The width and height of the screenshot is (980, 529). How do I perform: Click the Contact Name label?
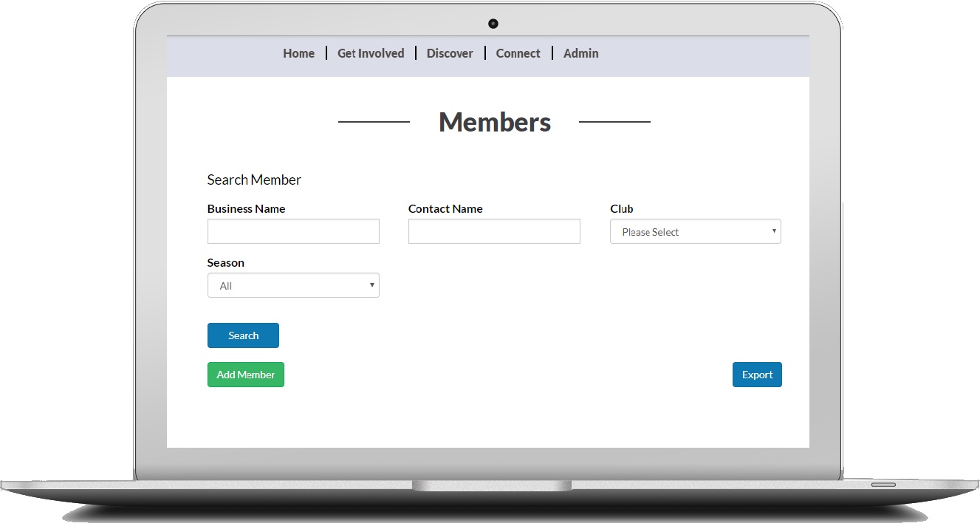coord(445,209)
